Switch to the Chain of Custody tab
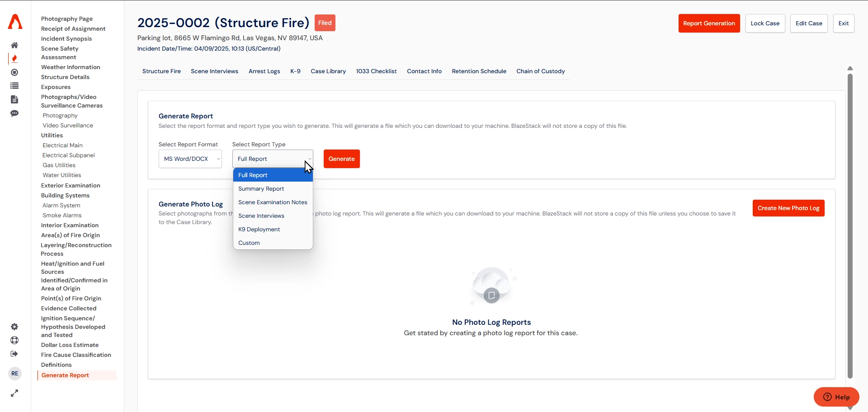Image resolution: width=868 pixels, height=412 pixels. [x=541, y=71]
